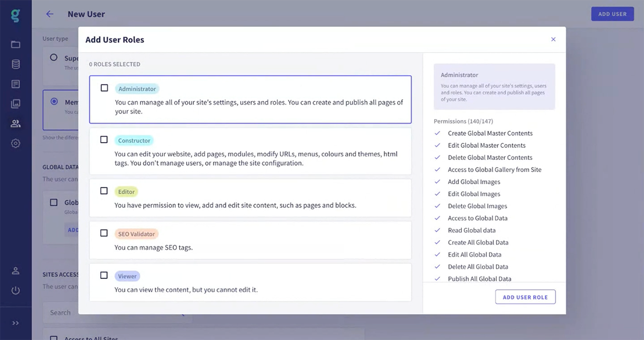Open the pages document icon in sidebar
Screen dimensions: 644x340
pyautogui.click(x=16, y=84)
